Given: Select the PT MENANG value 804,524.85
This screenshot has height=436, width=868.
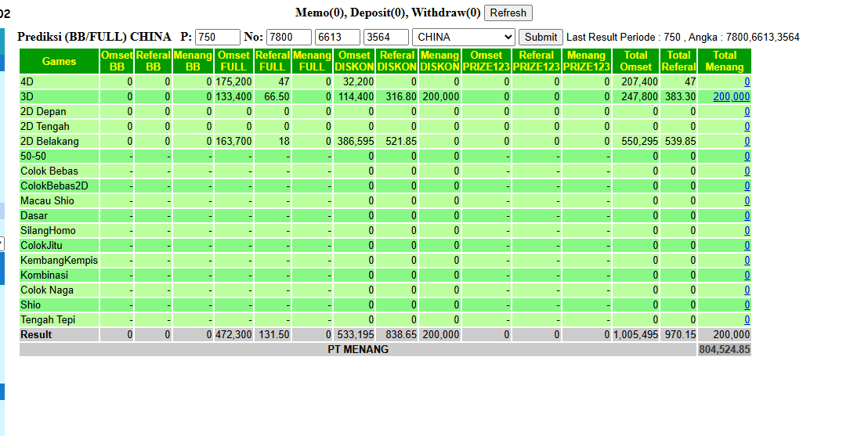Looking at the screenshot, I should pyautogui.click(x=724, y=350).
